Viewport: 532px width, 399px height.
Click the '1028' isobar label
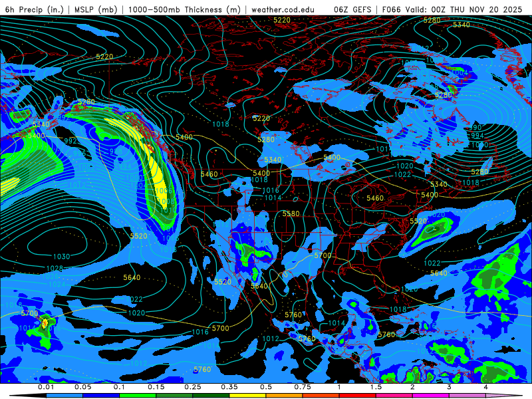(x=55, y=269)
